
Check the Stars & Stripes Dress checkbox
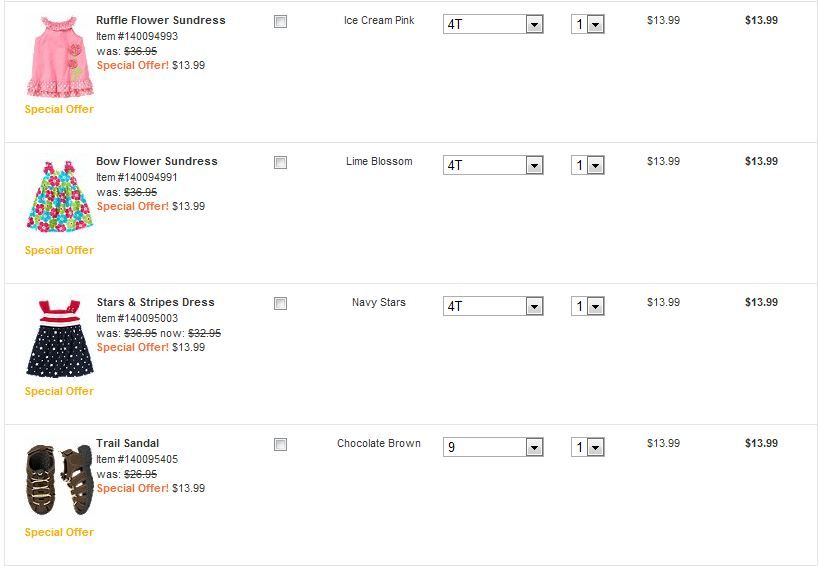280,303
